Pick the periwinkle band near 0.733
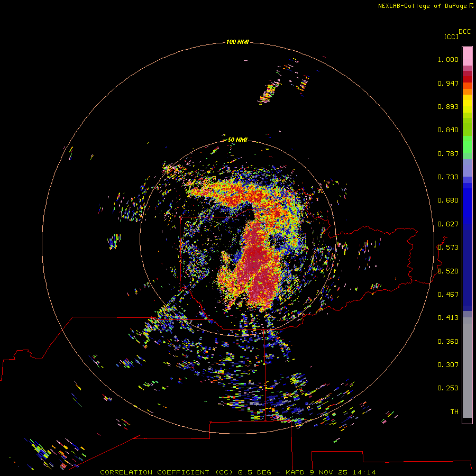The image size is (476, 476). (467, 168)
